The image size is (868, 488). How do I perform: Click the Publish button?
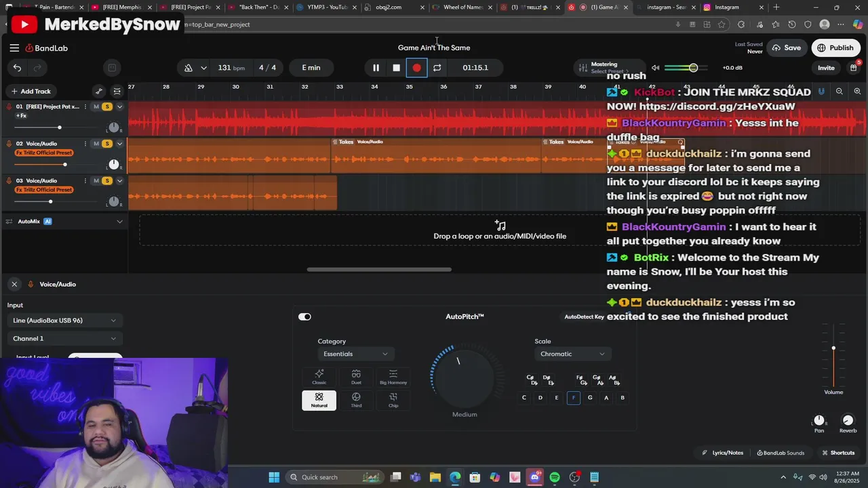(835, 48)
